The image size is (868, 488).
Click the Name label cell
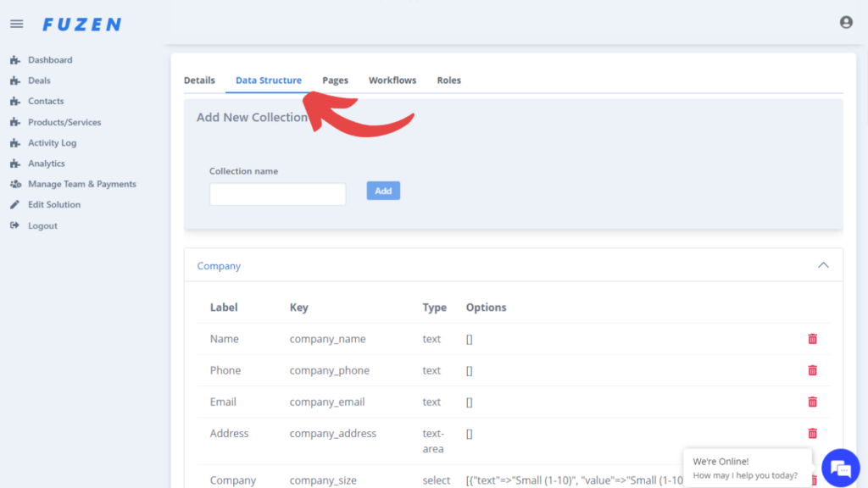pyautogui.click(x=224, y=339)
